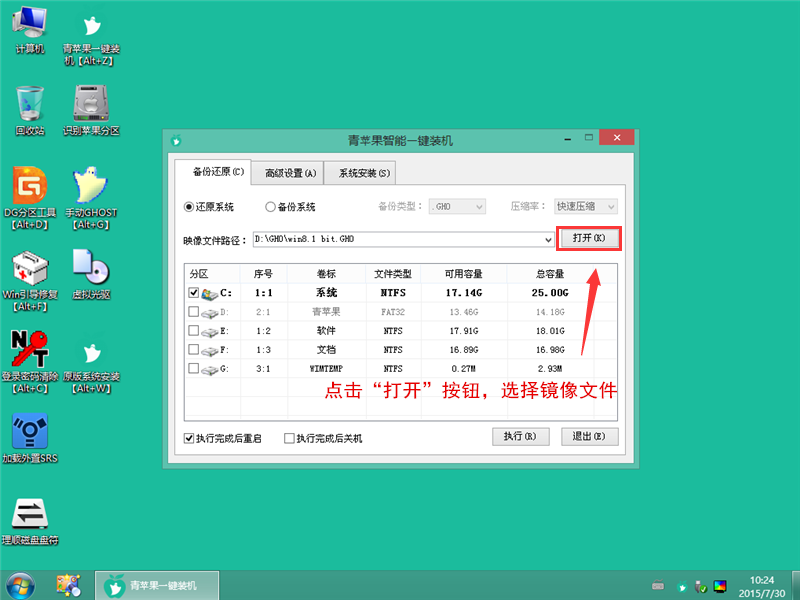
Task: Launch 原版系统安装 installer icon
Action: click(x=91, y=355)
